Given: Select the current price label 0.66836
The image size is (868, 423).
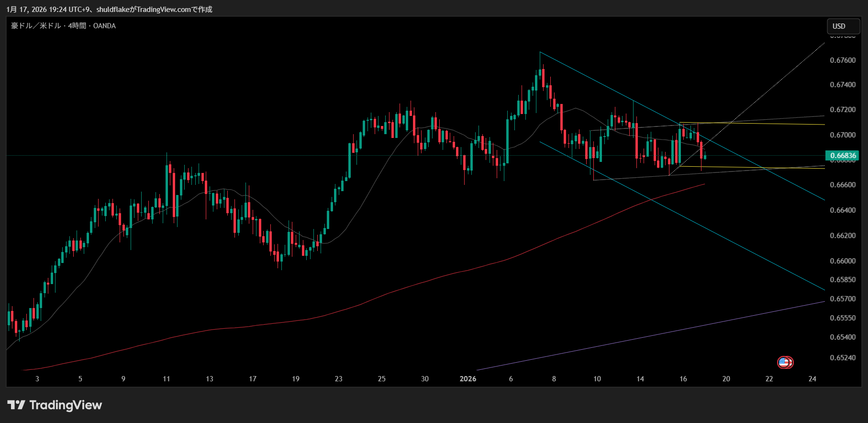Looking at the screenshot, I should coord(843,156).
